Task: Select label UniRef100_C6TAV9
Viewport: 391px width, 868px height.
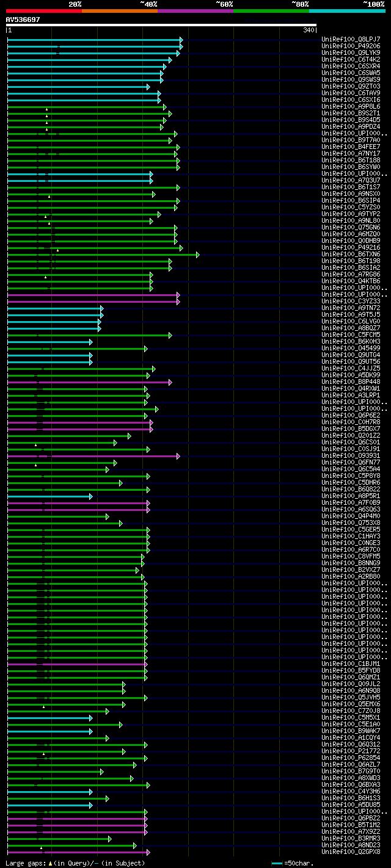Action: [351, 93]
